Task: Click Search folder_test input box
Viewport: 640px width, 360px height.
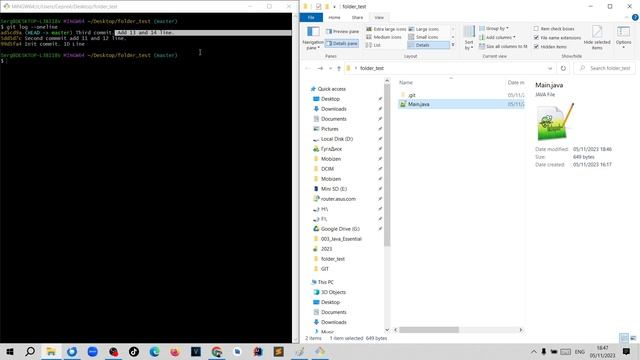Action: pyautogui.click(x=605, y=68)
